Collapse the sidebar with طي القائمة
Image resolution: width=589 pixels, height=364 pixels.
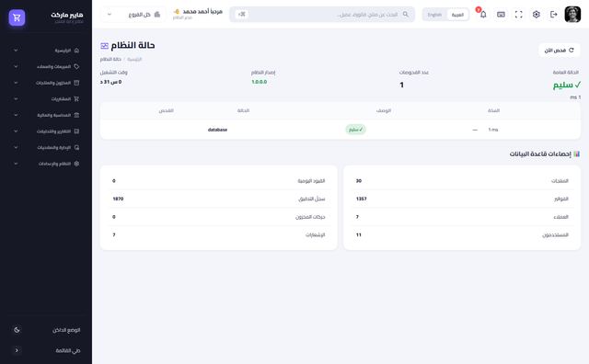tap(46, 350)
